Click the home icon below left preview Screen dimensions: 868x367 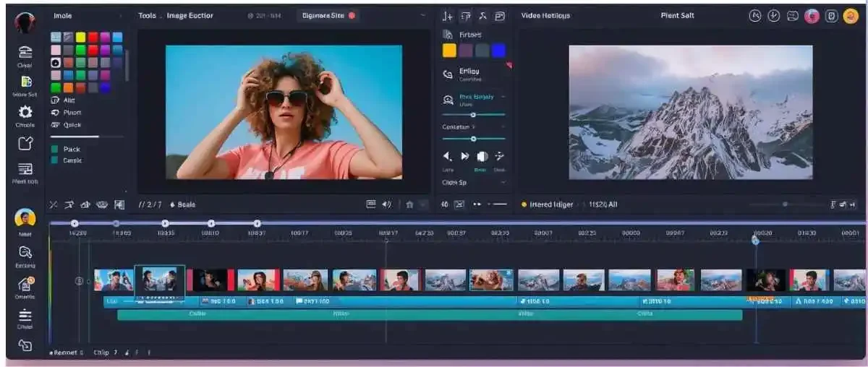(409, 205)
